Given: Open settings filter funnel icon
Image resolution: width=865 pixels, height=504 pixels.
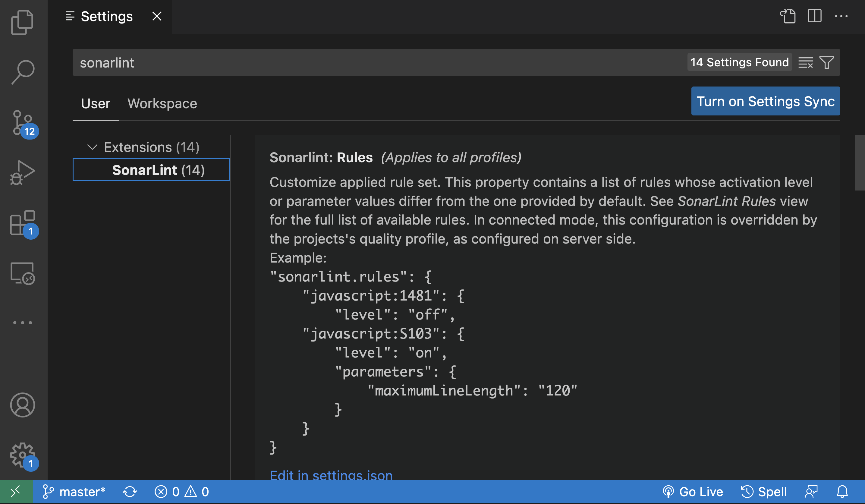Looking at the screenshot, I should pos(826,62).
